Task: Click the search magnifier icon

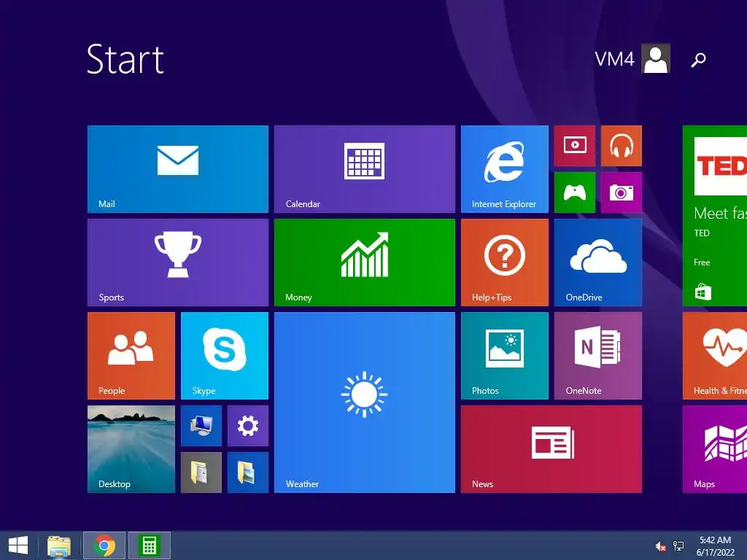Action: [x=698, y=60]
